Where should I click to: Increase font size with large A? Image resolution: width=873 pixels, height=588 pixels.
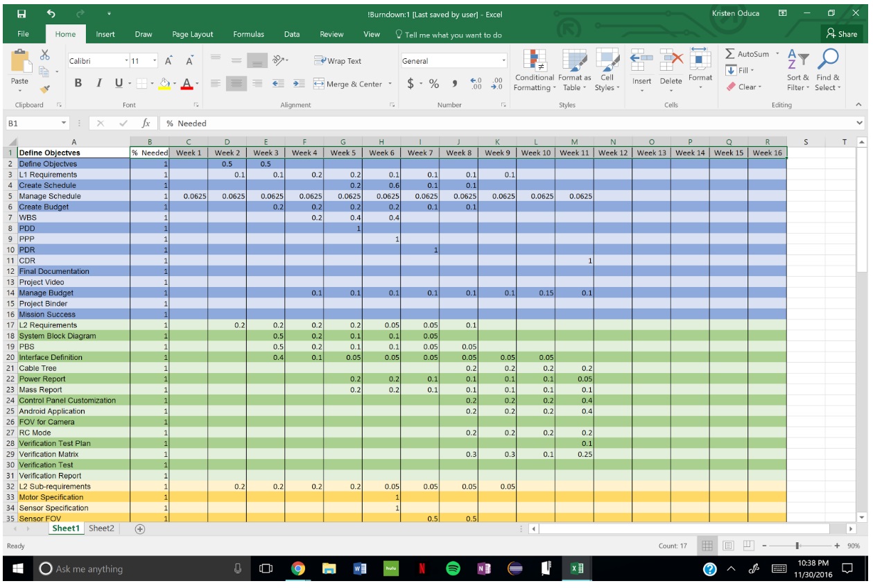(x=169, y=61)
